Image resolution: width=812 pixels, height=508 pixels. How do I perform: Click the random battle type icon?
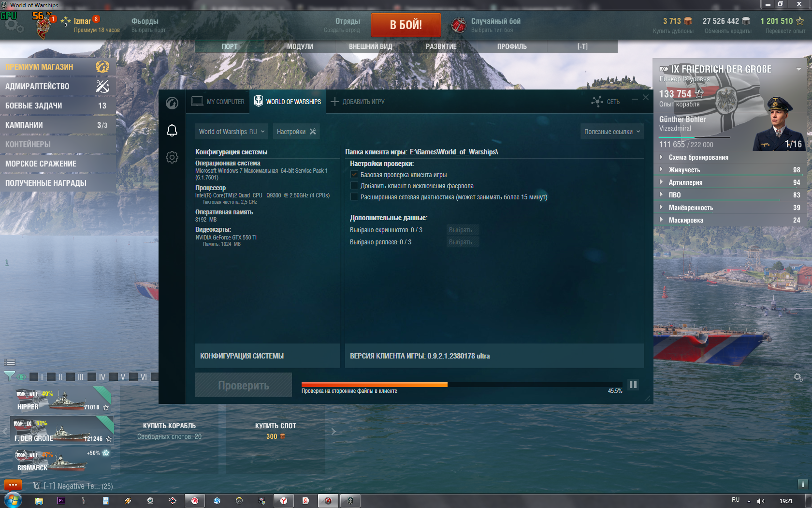[x=459, y=25]
